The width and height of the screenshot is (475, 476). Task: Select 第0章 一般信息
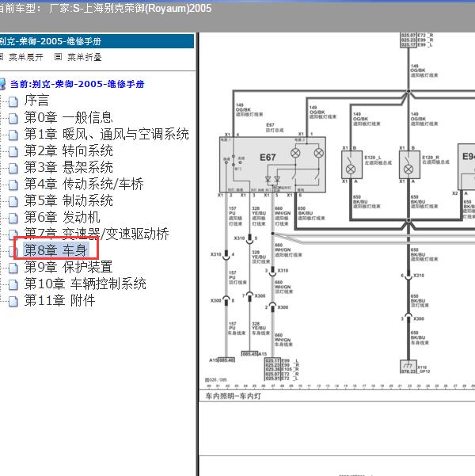pos(68,117)
